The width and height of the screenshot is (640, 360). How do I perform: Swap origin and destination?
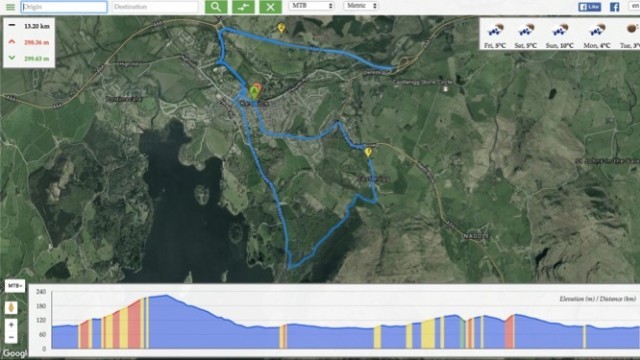(x=243, y=7)
